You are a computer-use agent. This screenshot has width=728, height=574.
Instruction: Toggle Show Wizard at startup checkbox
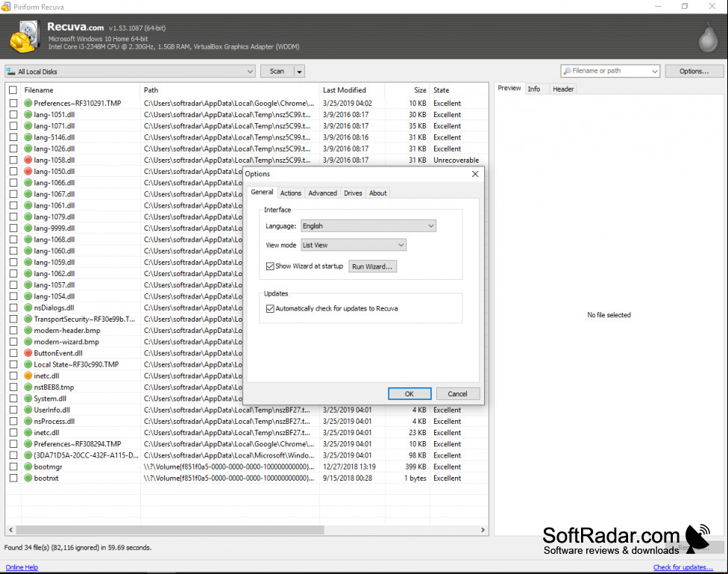(x=270, y=266)
